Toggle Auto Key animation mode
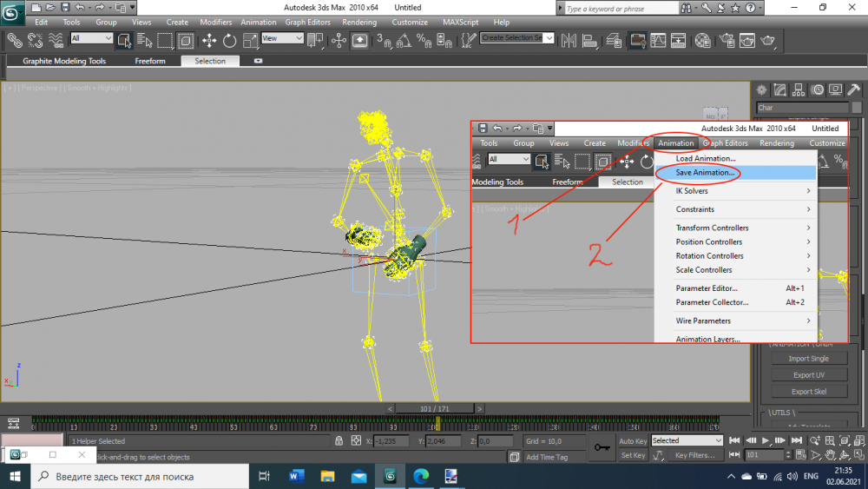Image resolution: width=868 pixels, height=489 pixels. pyautogui.click(x=633, y=440)
